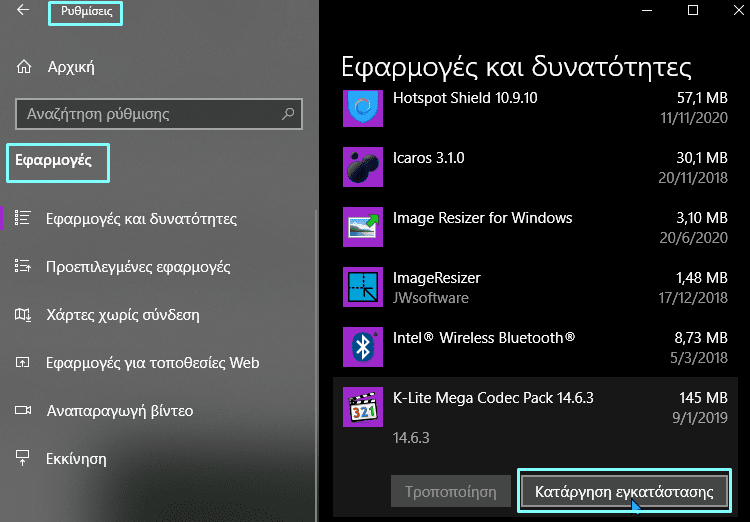Click the Icaros 3.1.0 app icon
This screenshot has height=522, width=750.
[x=363, y=167]
